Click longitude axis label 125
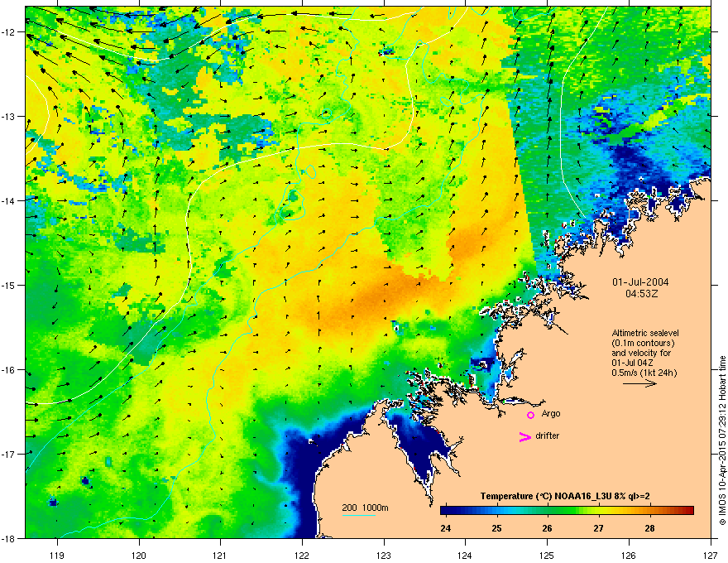 click(547, 555)
